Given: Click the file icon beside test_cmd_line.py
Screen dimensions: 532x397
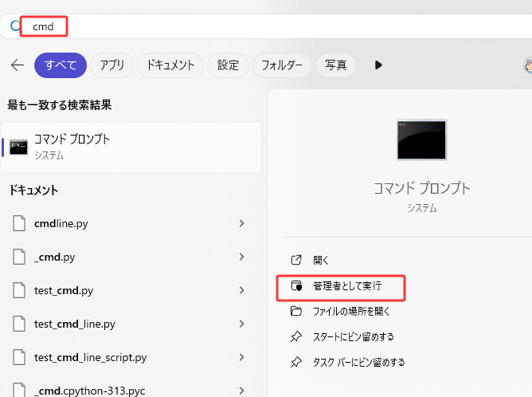Looking at the screenshot, I should 19,324.
